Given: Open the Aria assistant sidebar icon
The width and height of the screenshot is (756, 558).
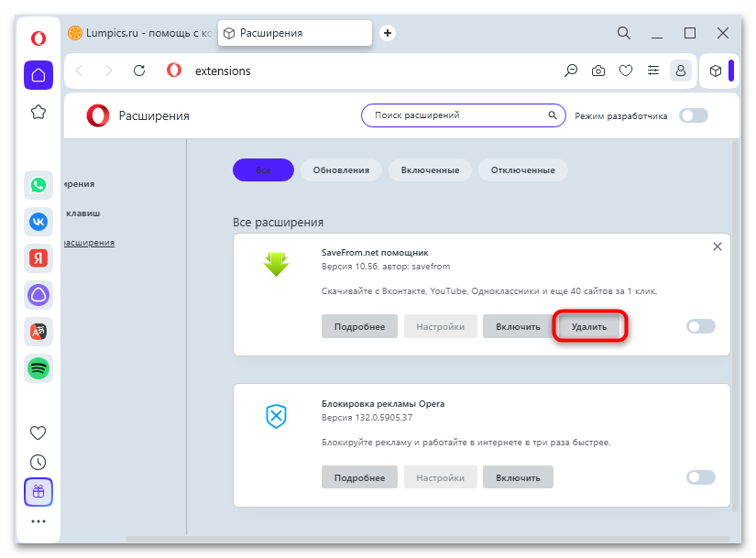Looking at the screenshot, I should coord(38,295).
